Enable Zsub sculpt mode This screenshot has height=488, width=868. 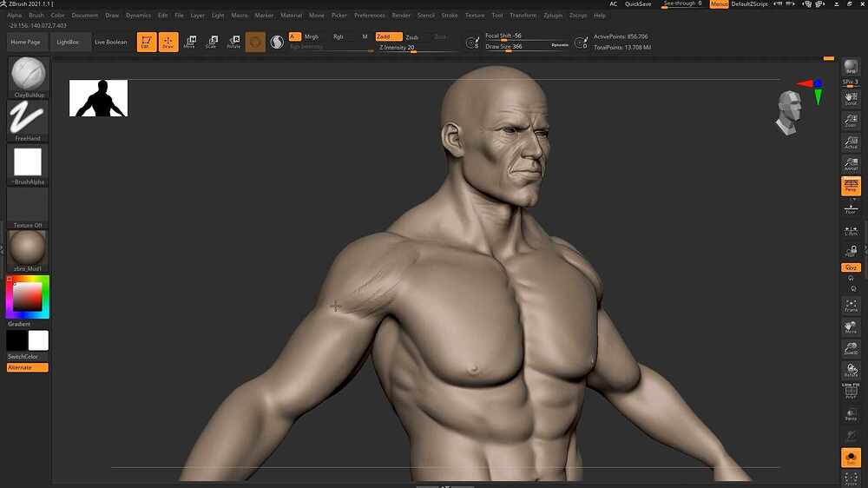(411, 37)
